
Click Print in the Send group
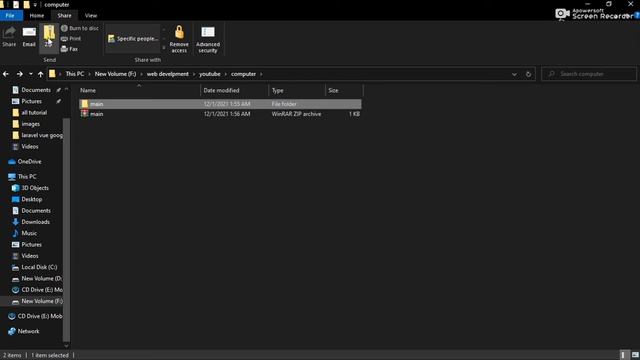[x=71, y=38]
